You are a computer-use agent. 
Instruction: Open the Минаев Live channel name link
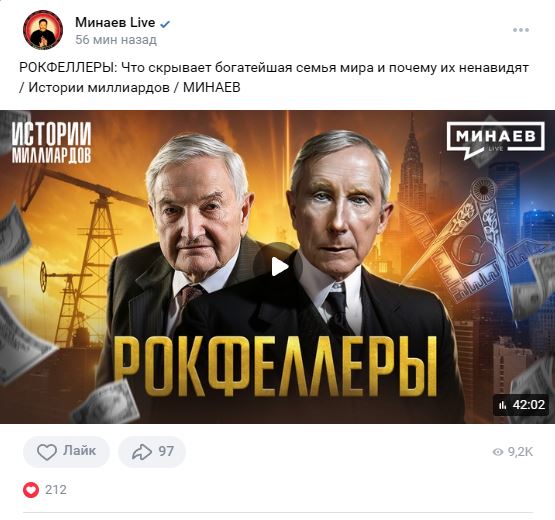tap(115, 23)
